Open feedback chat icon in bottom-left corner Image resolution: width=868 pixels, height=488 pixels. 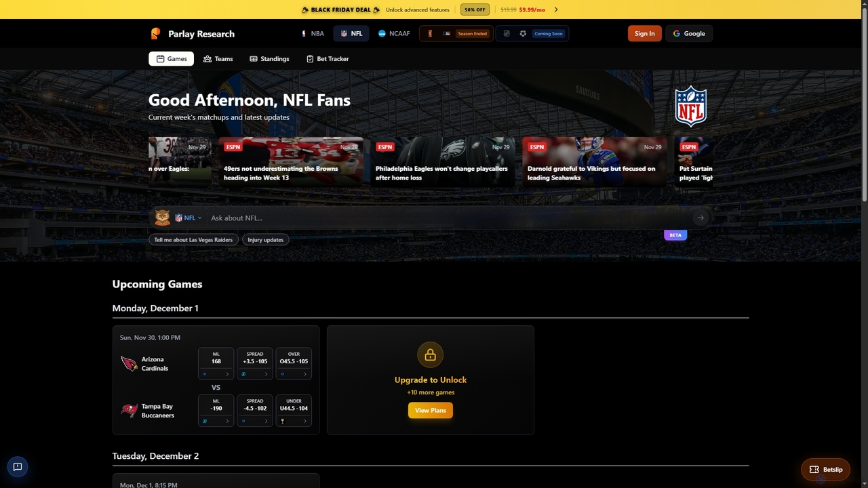[18, 466]
